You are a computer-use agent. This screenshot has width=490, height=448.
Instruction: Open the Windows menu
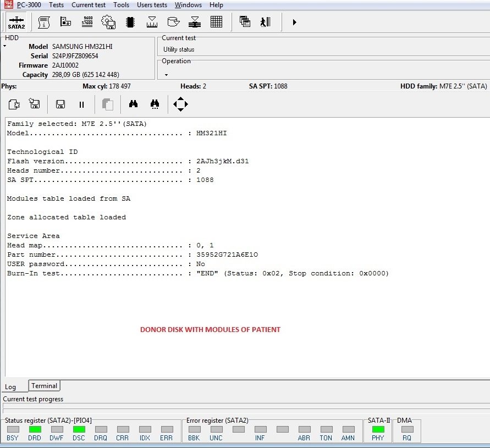[x=188, y=5]
